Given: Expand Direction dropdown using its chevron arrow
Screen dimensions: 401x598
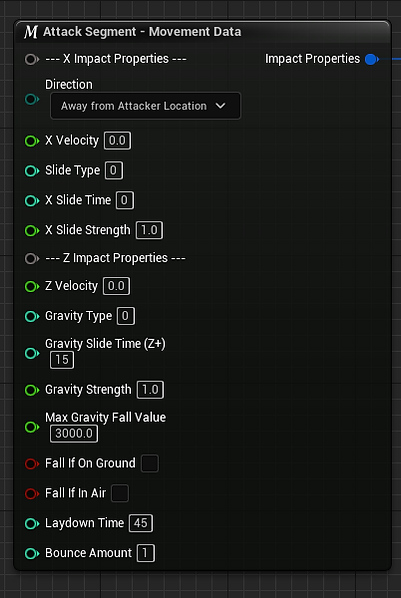Looking at the screenshot, I should pos(221,106).
